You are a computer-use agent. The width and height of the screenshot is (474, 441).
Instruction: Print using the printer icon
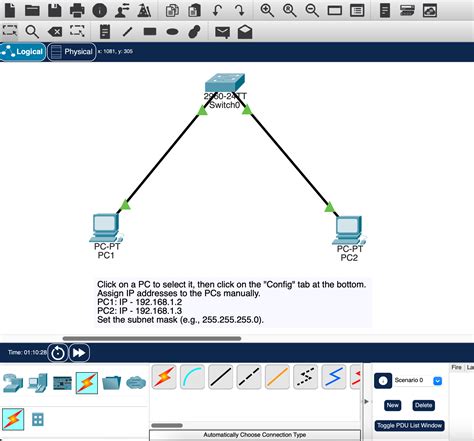(x=77, y=10)
